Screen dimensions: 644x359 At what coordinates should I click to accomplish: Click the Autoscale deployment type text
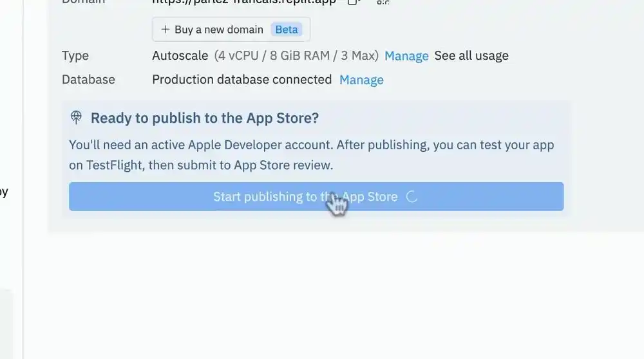[180, 56]
